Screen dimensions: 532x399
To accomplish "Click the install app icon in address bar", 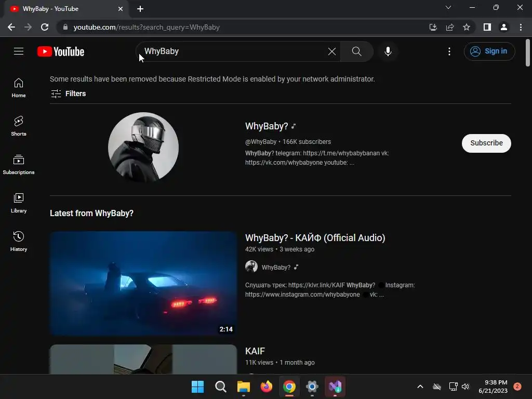I will [433, 27].
